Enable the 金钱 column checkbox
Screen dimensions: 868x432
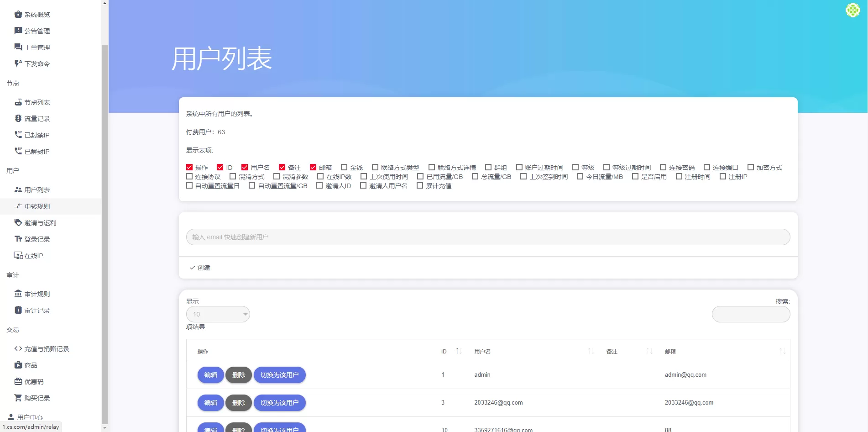(344, 168)
